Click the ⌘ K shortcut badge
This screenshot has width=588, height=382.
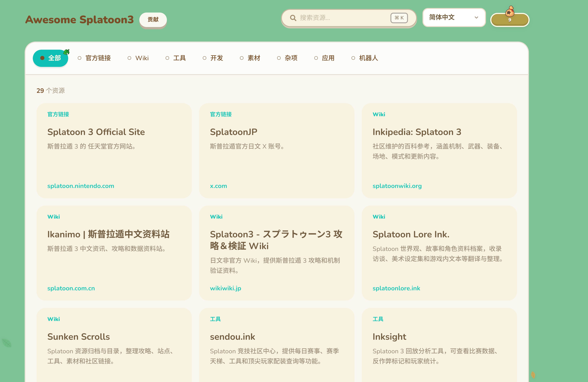[399, 18]
